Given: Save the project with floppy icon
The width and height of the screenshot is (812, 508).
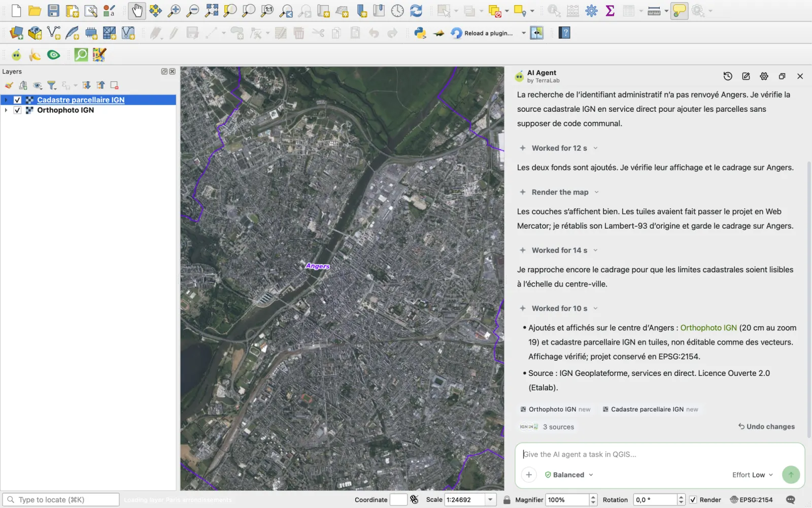Looking at the screenshot, I should point(53,11).
